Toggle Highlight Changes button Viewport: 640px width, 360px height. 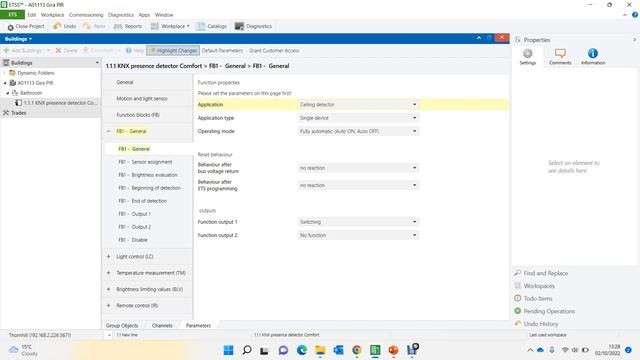pyautogui.click(x=173, y=51)
